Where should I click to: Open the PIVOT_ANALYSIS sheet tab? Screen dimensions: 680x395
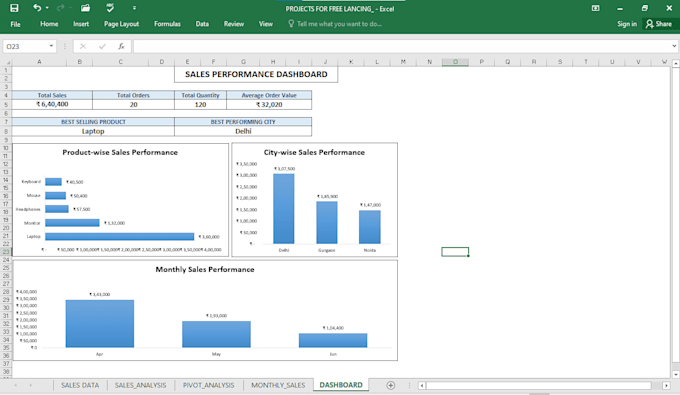[x=209, y=385]
